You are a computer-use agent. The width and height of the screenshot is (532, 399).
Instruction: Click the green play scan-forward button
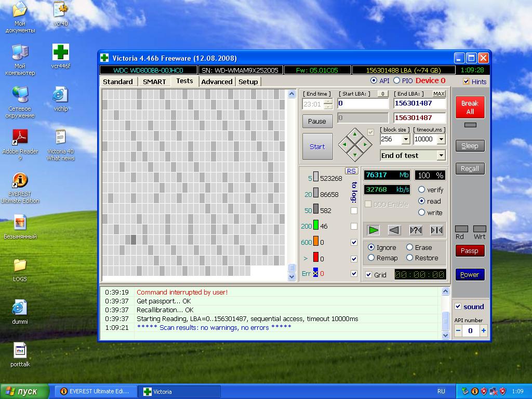(373, 230)
